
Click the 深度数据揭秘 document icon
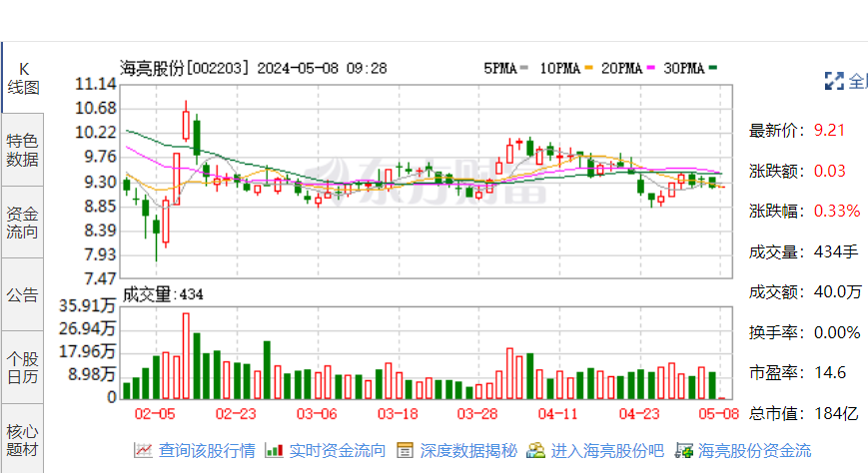coord(405,450)
